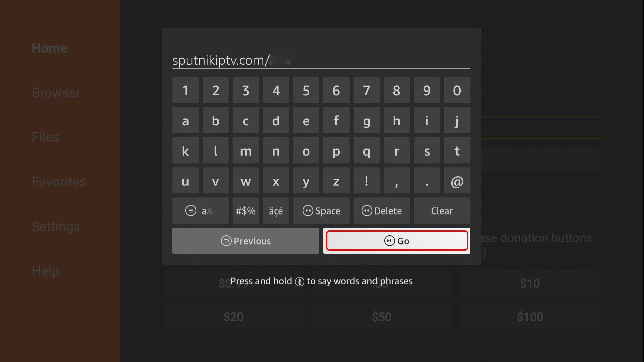Screen dimensions: 644x362
Task: Open the special characters #$% panel
Action: tap(246, 211)
